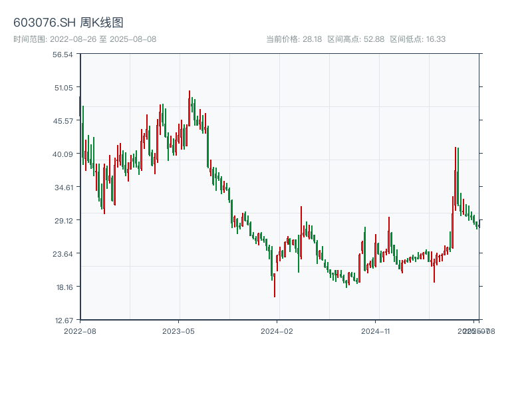
Task: Click y-axis value 18.16
Action: click(65, 287)
